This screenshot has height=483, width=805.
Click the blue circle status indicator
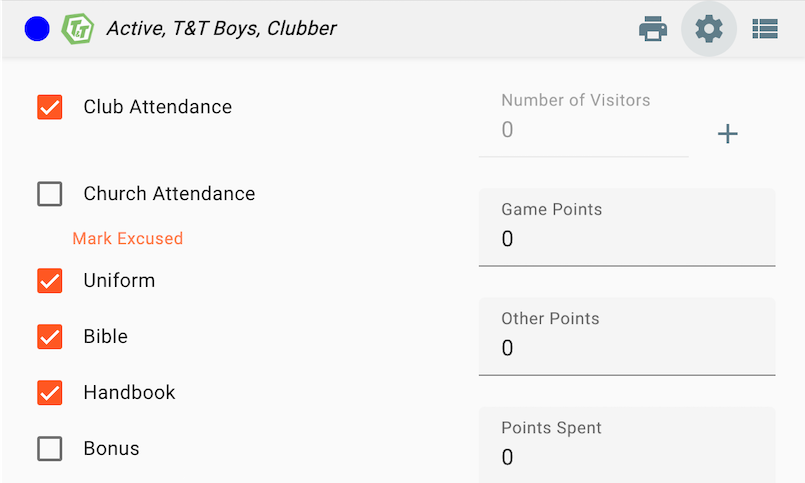click(37, 29)
